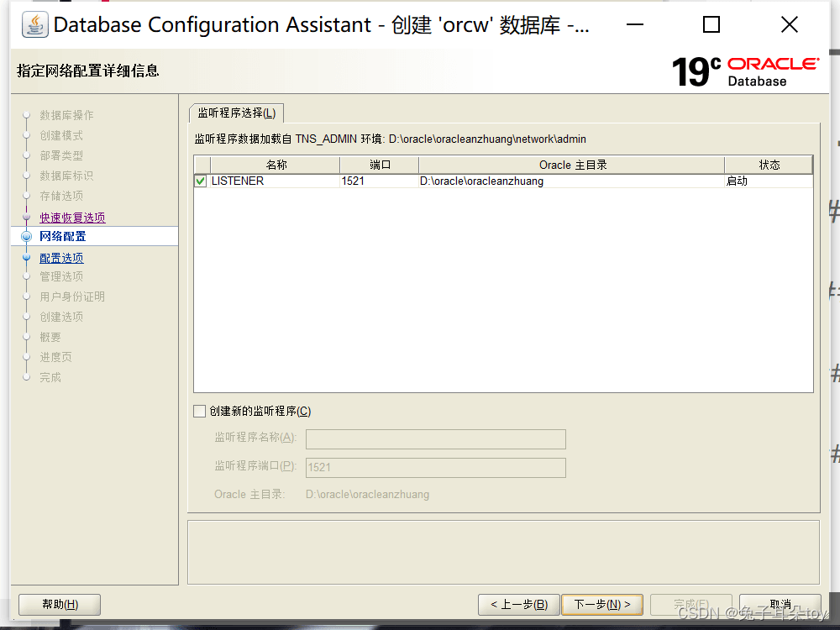Click the 进度页 step in sidebar
This screenshot has height=630, width=840.
(55, 357)
